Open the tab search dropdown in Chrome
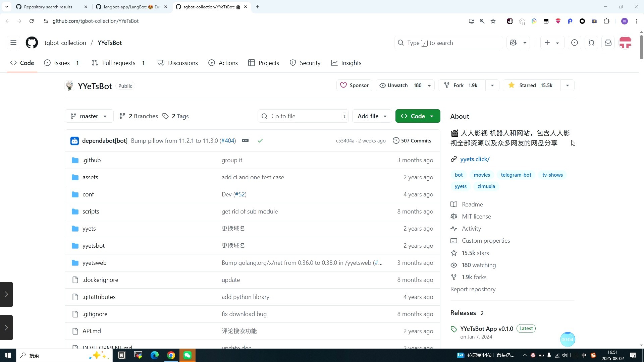 7,7
